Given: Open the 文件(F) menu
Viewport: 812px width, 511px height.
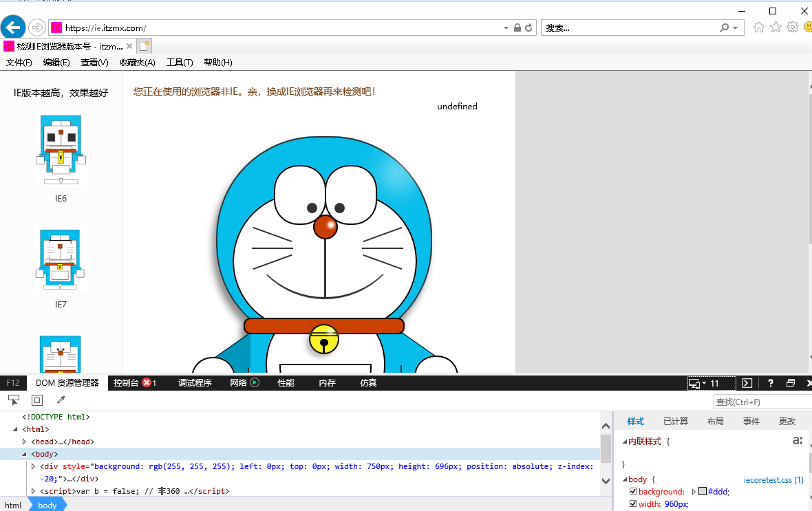Looking at the screenshot, I should pos(19,62).
